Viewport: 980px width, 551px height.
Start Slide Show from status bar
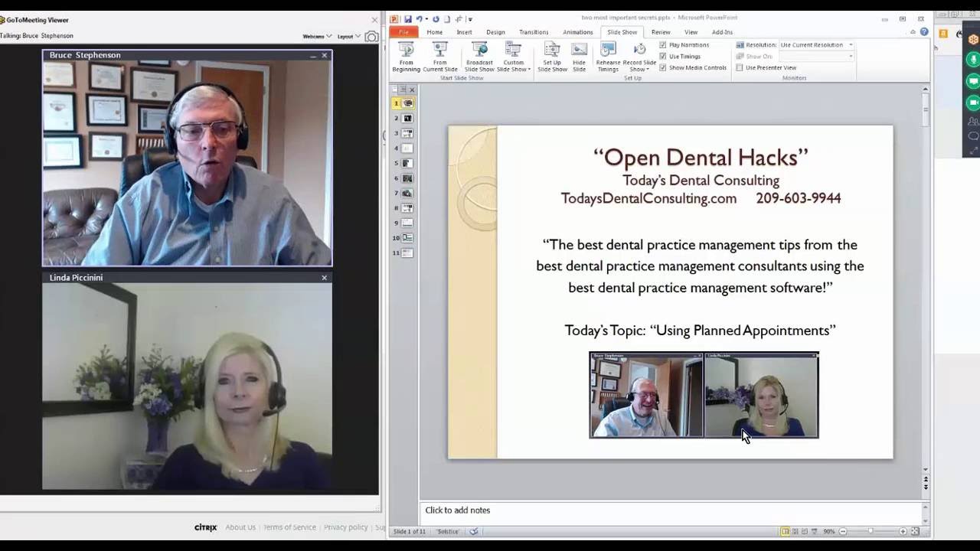(x=813, y=531)
